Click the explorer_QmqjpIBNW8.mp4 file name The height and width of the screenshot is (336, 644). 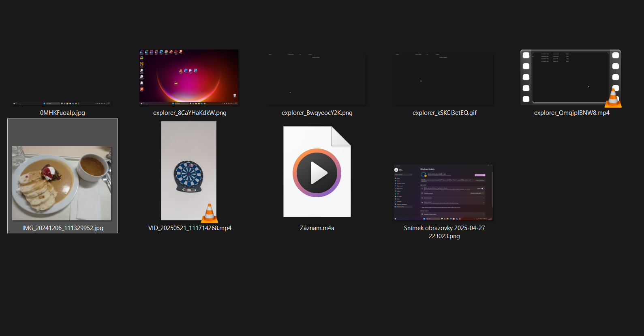coord(571,113)
